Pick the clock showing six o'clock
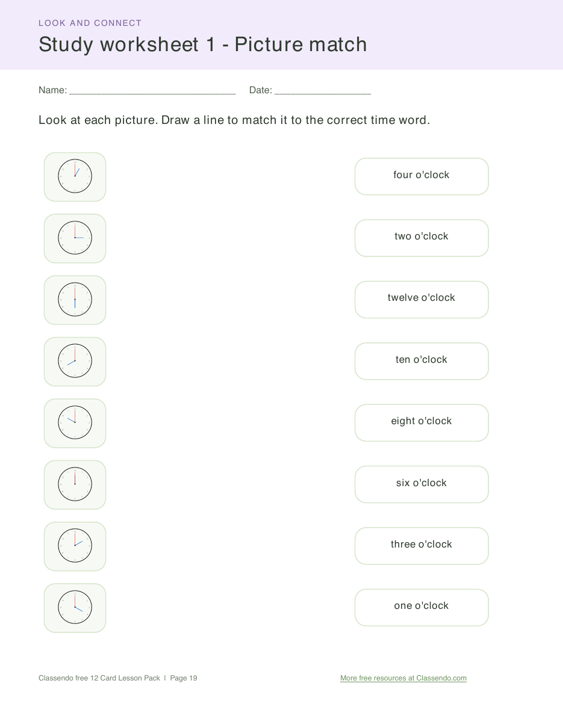563x728 pixels. click(75, 300)
